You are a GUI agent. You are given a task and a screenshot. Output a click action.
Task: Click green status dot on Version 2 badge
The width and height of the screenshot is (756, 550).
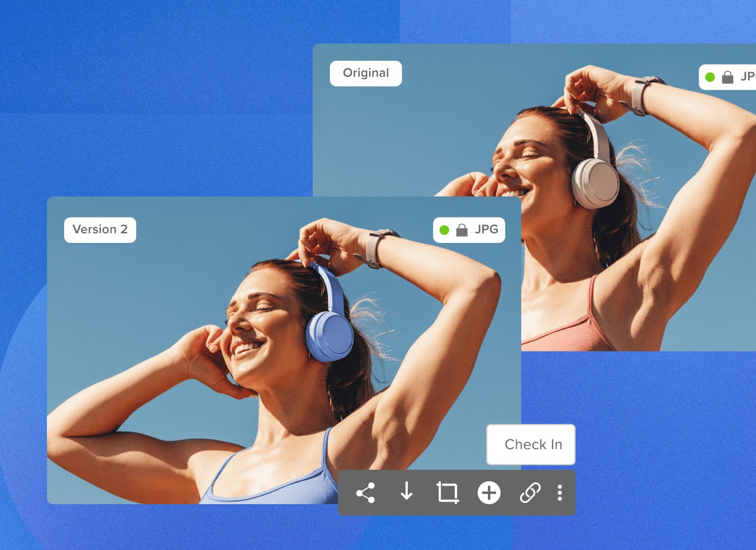[444, 230]
